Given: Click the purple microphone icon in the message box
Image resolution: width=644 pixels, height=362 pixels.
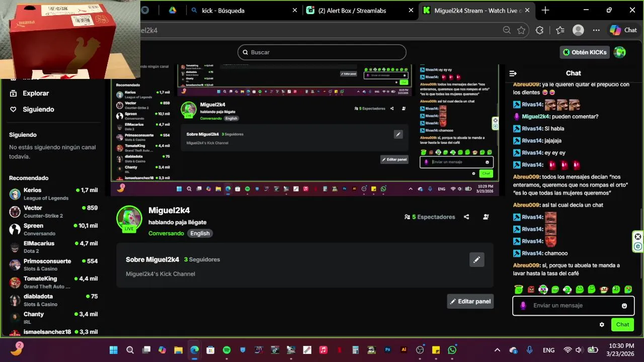Looking at the screenshot, I should tap(523, 306).
